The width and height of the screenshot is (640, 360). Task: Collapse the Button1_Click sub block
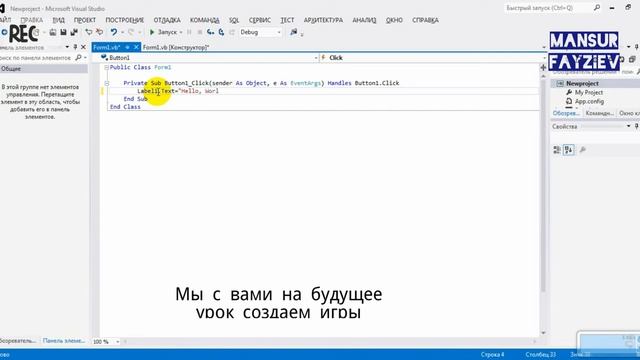click(x=107, y=83)
